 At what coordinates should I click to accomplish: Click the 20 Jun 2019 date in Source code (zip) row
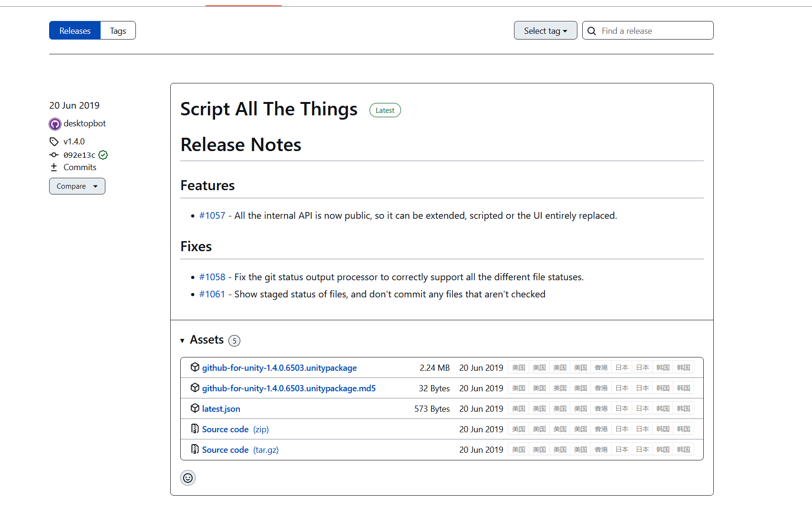pos(481,429)
